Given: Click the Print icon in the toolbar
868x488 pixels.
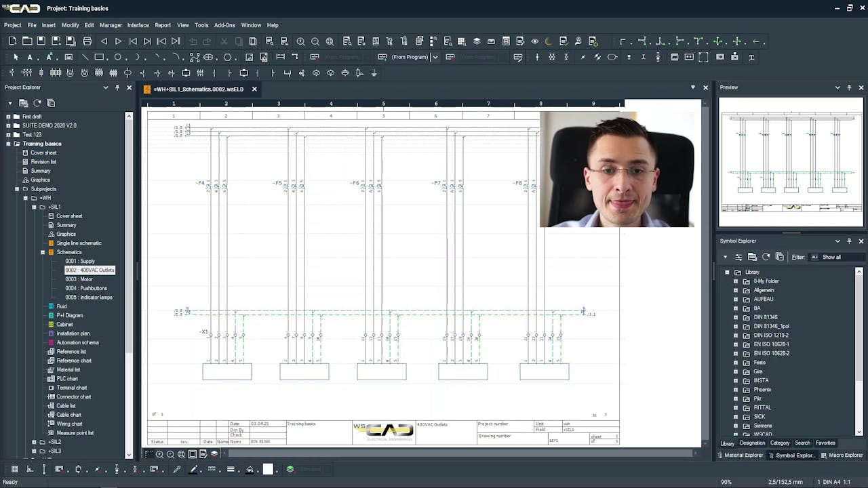Looking at the screenshot, I should [87, 41].
